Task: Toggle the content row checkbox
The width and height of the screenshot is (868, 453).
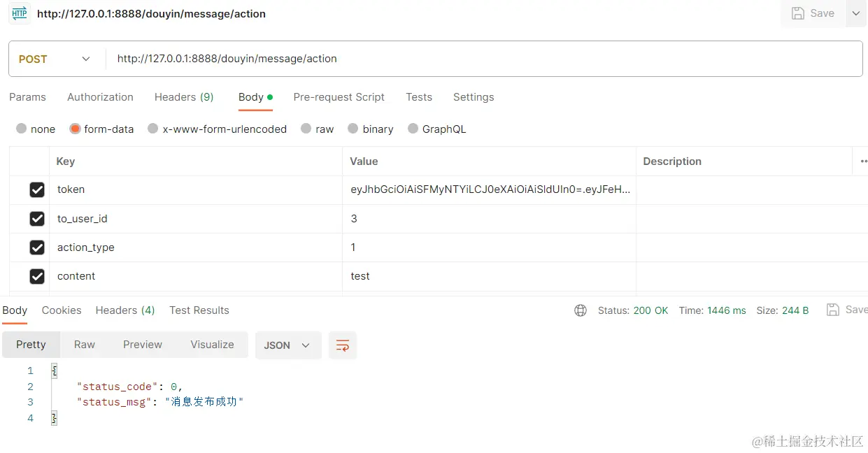Action: (x=37, y=276)
